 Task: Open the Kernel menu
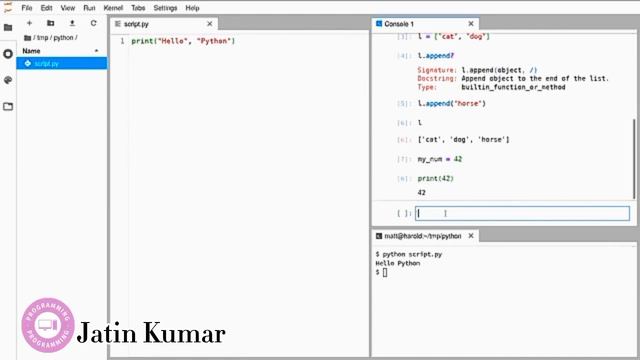tap(113, 8)
